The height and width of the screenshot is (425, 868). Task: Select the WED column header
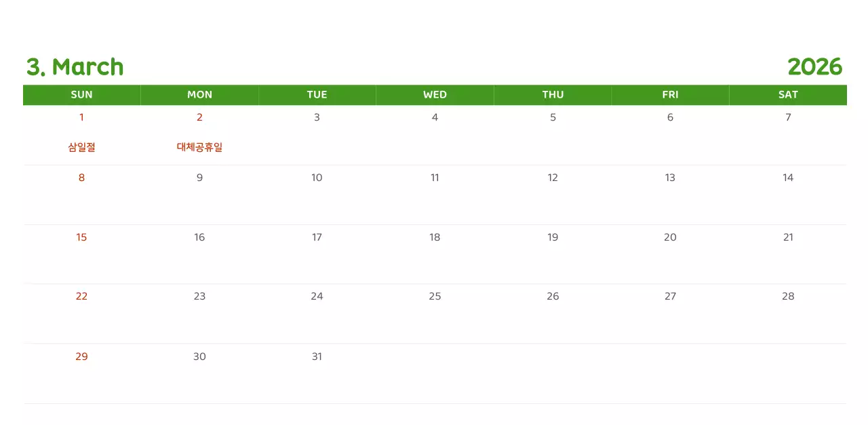click(435, 95)
